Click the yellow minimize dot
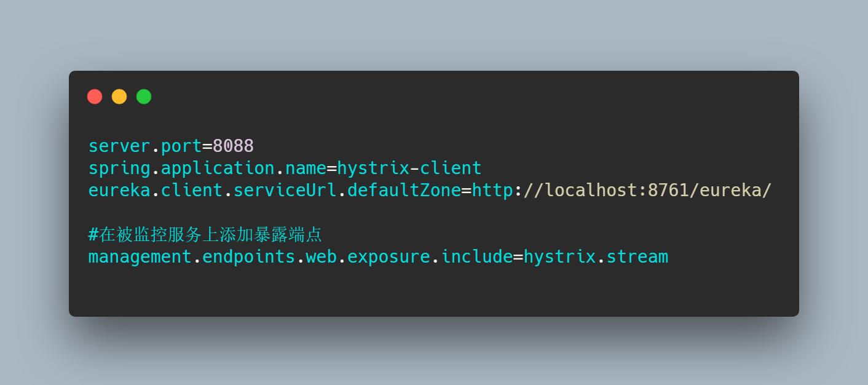 119,97
